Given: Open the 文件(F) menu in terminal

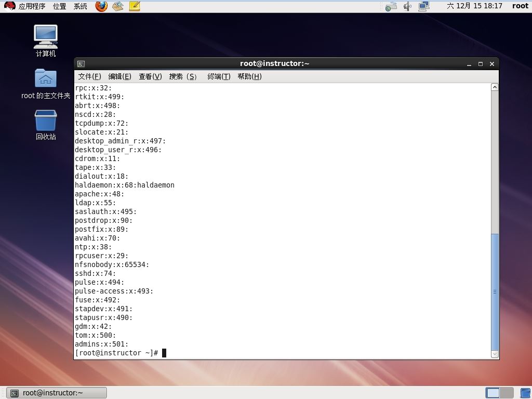Looking at the screenshot, I should point(89,77).
